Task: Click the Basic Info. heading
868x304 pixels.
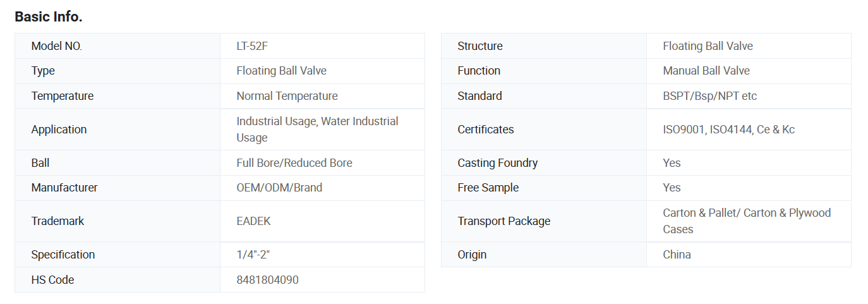Action: coord(49,17)
